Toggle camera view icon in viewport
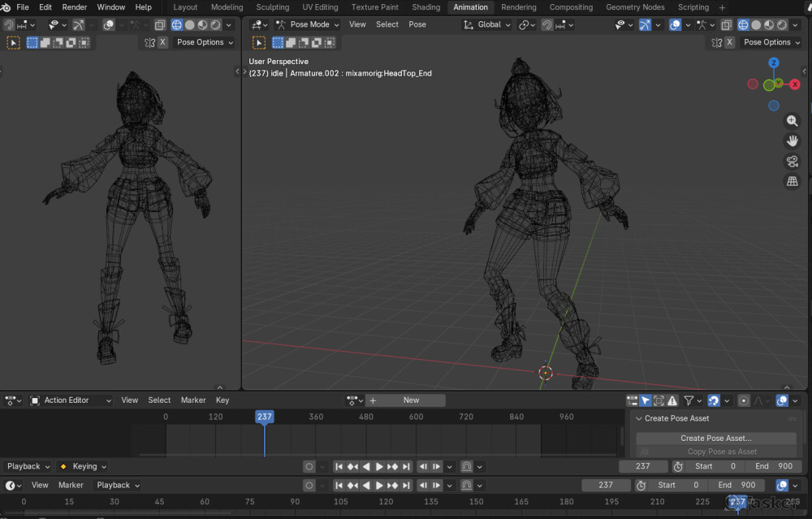 pyautogui.click(x=793, y=162)
